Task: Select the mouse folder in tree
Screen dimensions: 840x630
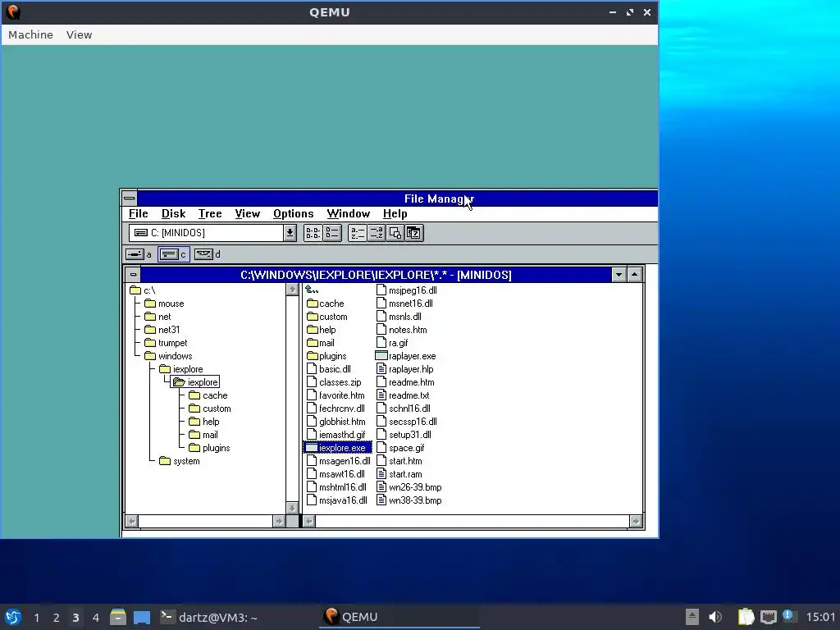Action: coord(164,304)
